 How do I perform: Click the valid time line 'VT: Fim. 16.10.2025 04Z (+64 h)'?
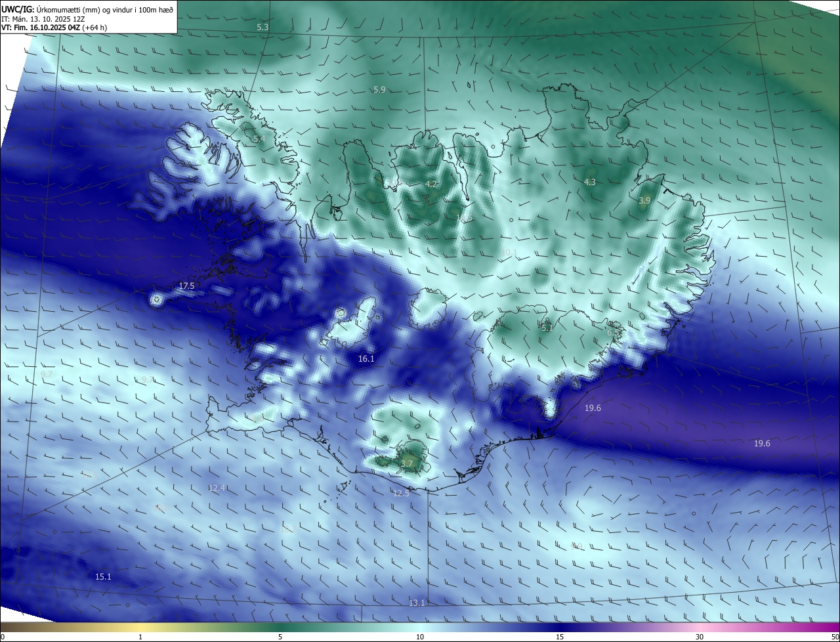(54, 28)
